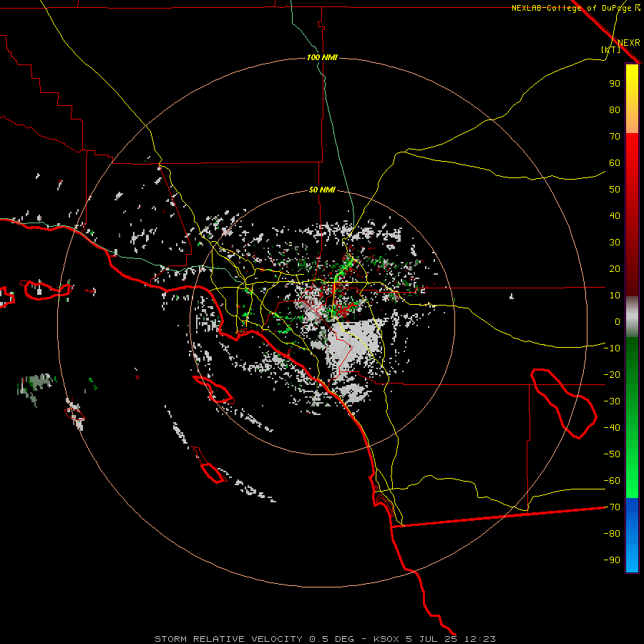The height and width of the screenshot is (644, 644).
Task: Pick the gray zero-velocity segment of the color bar
Action: click(632, 316)
